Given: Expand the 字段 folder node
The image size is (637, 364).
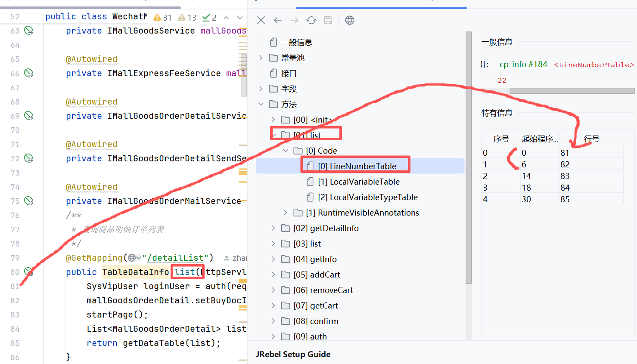Looking at the screenshot, I should (x=261, y=89).
